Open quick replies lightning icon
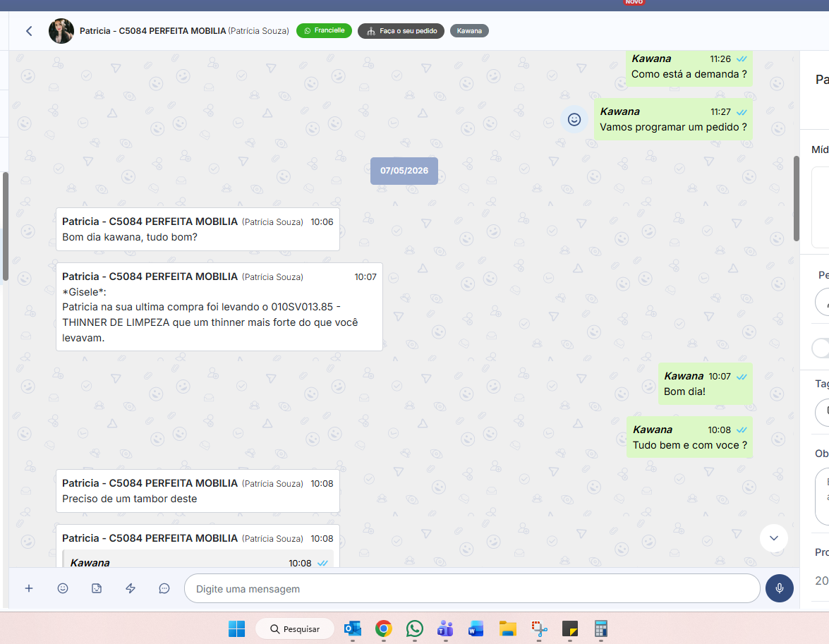Screen dimensions: 829x644 pos(130,588)
